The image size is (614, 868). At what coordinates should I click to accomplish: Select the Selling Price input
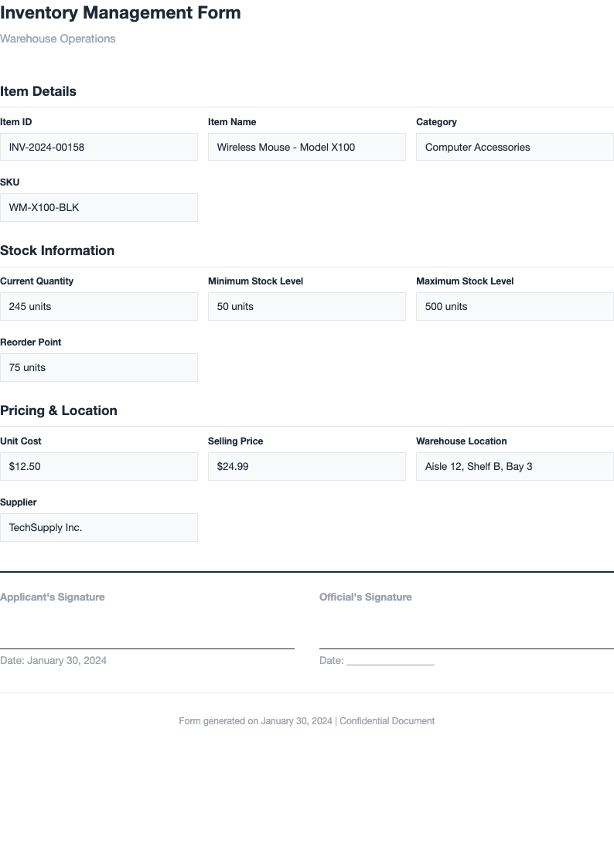point(306,466)
